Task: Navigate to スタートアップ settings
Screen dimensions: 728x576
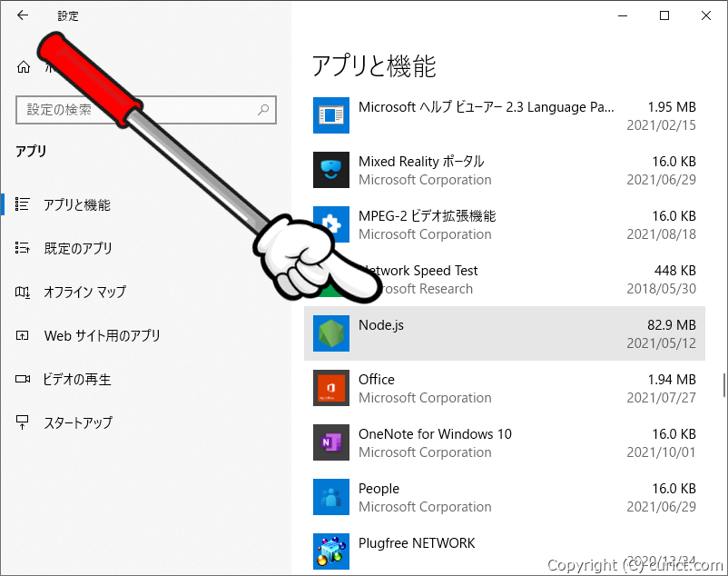Action: (78, 423)
